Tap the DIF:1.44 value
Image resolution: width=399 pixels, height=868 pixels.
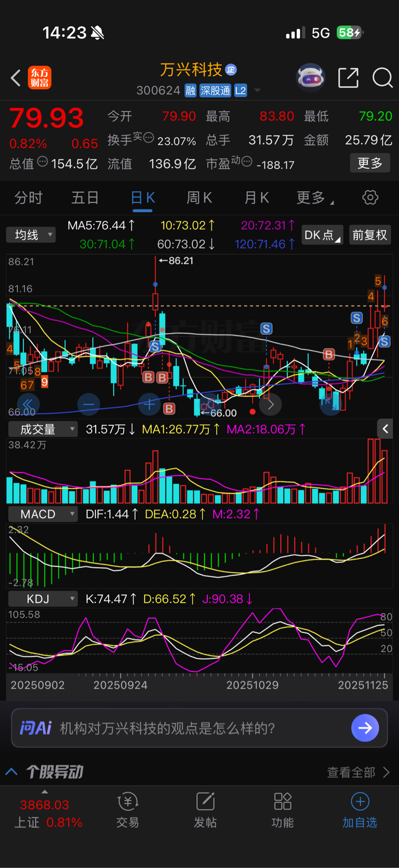coord(112,514)
